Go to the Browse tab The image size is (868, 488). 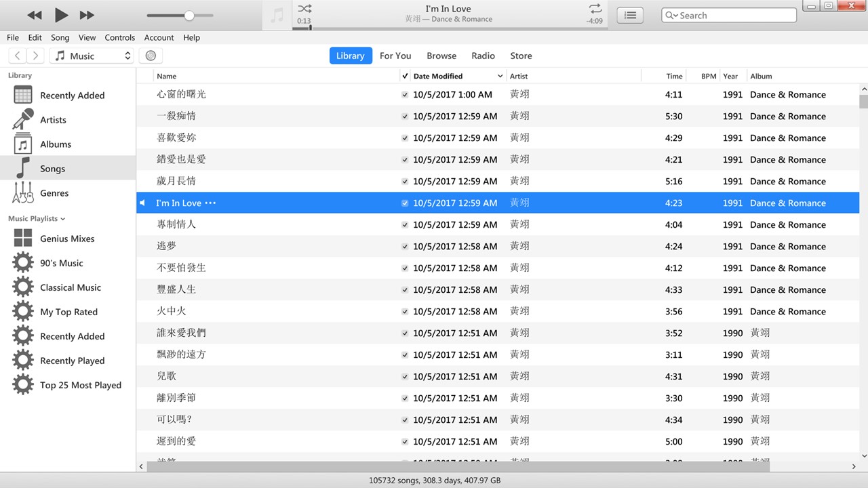(x=441, y=56)
